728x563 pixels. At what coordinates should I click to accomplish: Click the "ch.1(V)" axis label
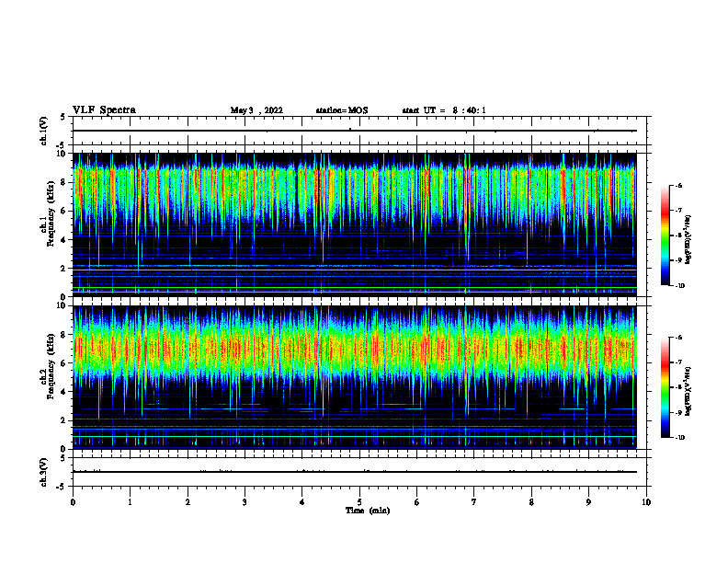pos(43,131)
